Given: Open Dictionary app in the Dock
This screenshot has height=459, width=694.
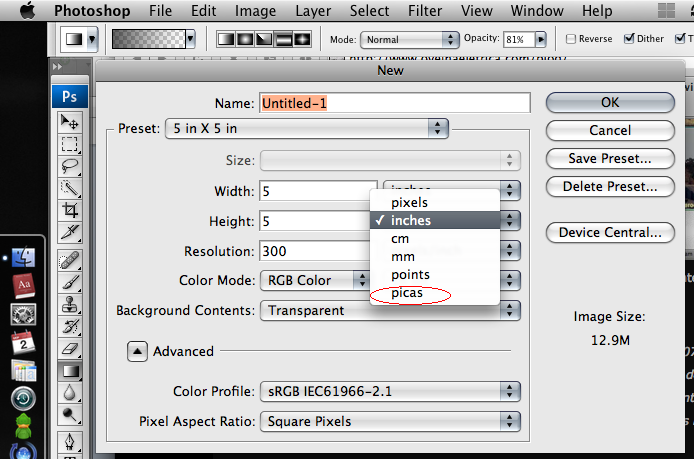Looking at the screenshot, I should 23,286.
